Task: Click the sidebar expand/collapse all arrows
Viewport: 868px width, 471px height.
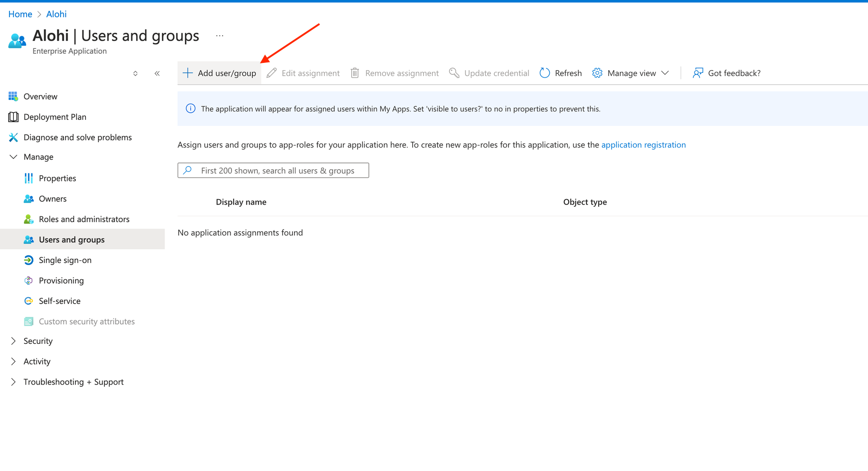Action: 135,73
